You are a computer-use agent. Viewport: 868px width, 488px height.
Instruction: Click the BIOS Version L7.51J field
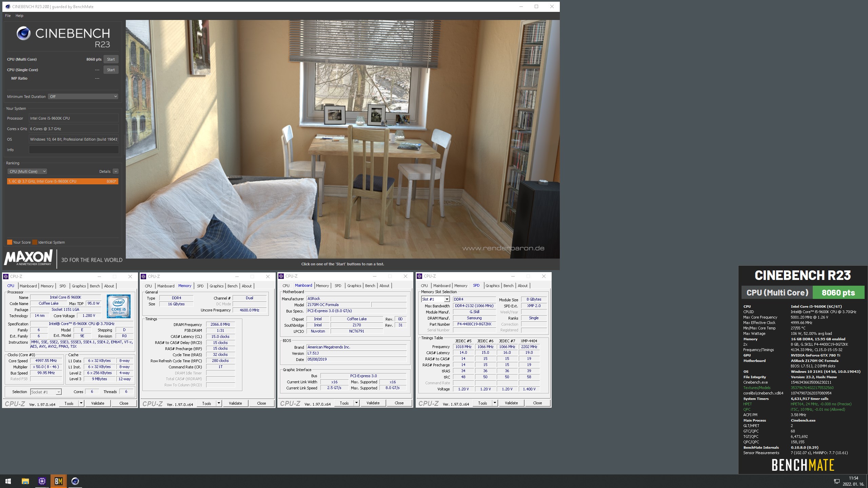356,353
